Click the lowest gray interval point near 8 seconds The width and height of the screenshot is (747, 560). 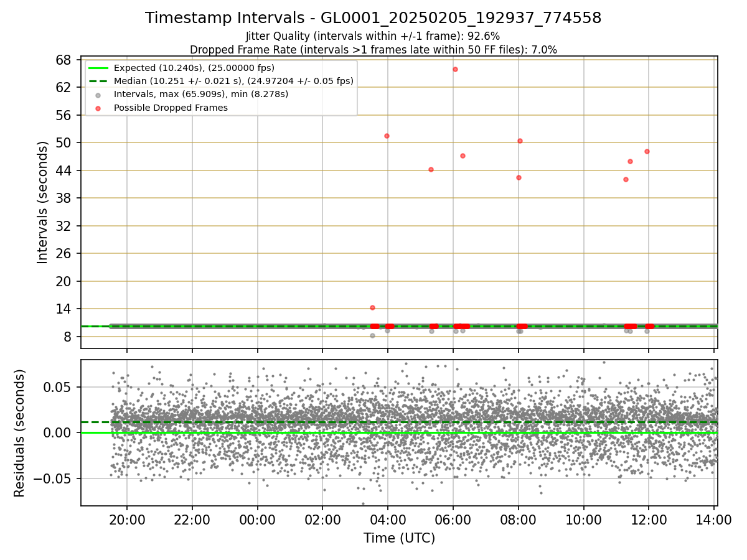pyautogui.click(x=372, y=335)
